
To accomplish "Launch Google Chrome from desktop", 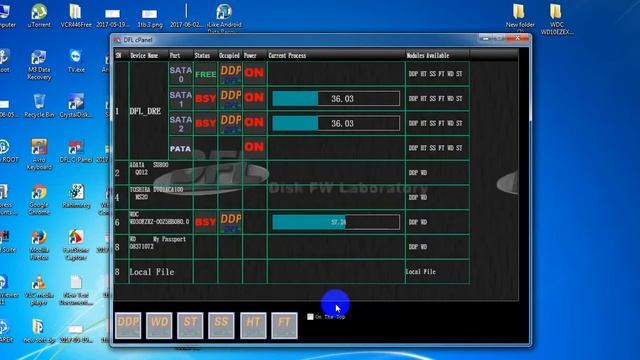I will 39,200.
